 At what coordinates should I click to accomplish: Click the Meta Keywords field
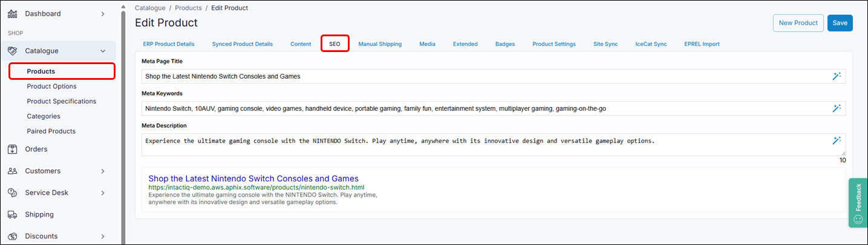[493, 108]
